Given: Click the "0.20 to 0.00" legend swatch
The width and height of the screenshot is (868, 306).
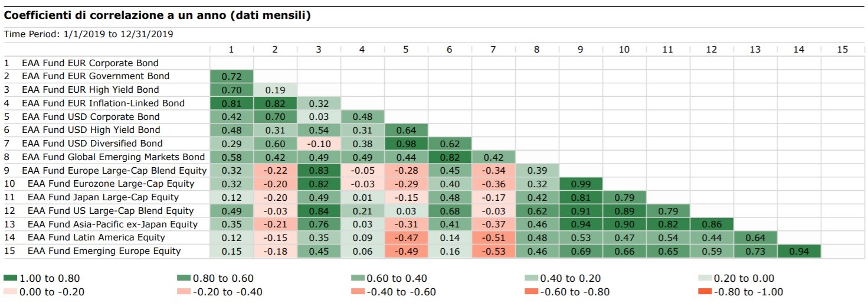Looking at the screenshot, I should tap(705, 278).
